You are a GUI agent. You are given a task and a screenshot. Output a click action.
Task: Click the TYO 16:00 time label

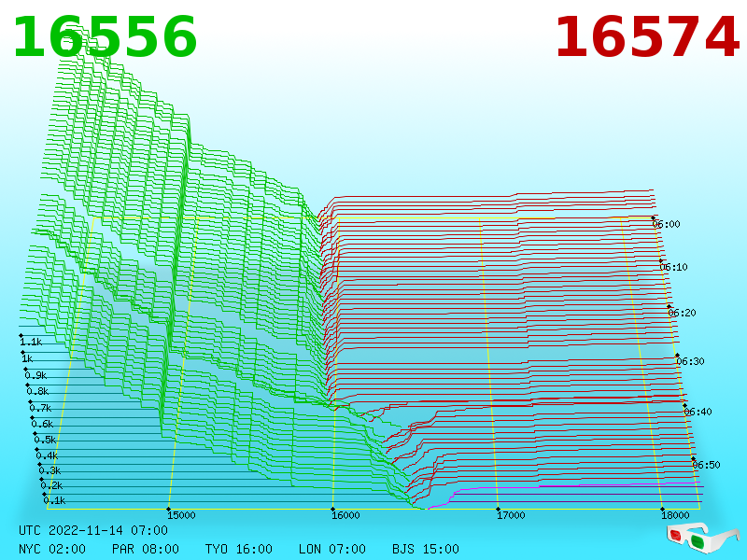[x=239, y=549]
